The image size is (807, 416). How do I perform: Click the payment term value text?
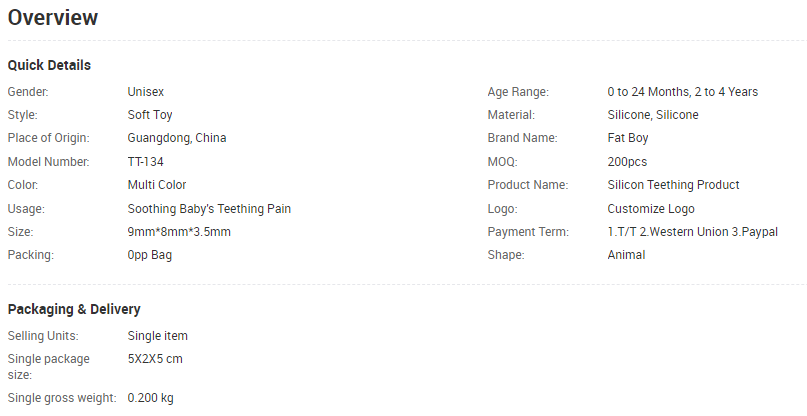(692, 232)
